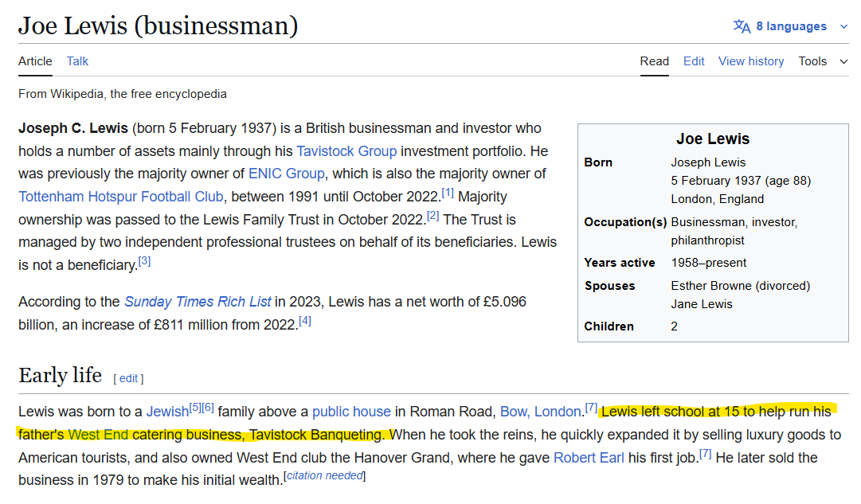Click the citation needed tag
861x504 pixels.
point(324,475)
